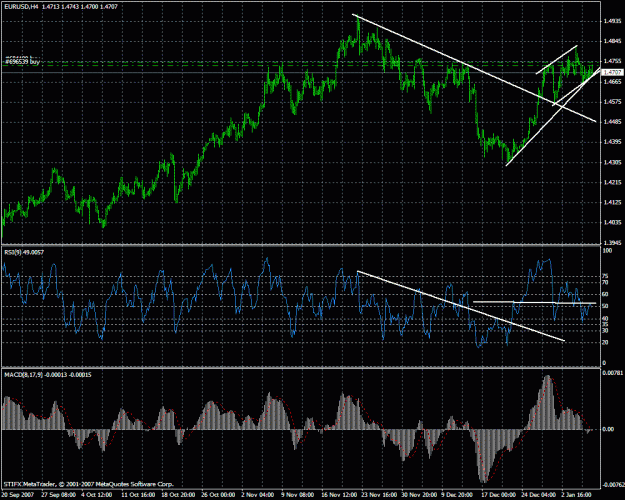Click the MACD scale value -0.00762

[614, 485]
